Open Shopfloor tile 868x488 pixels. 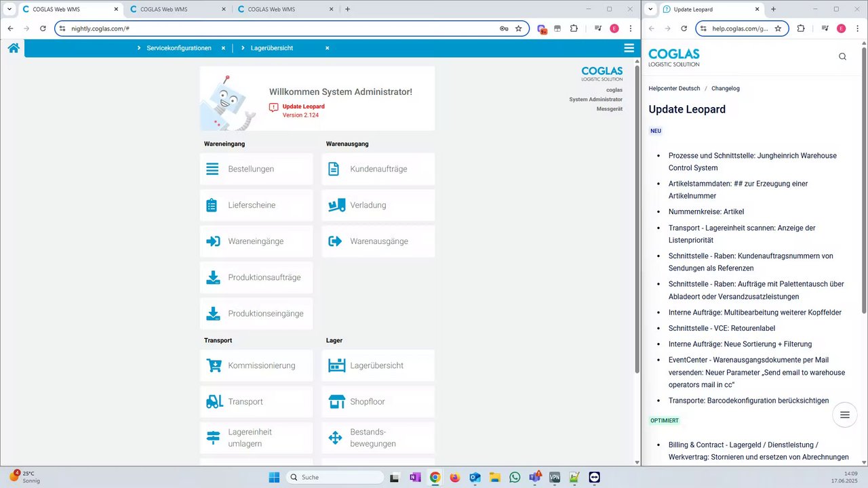(x=378, y=402)
